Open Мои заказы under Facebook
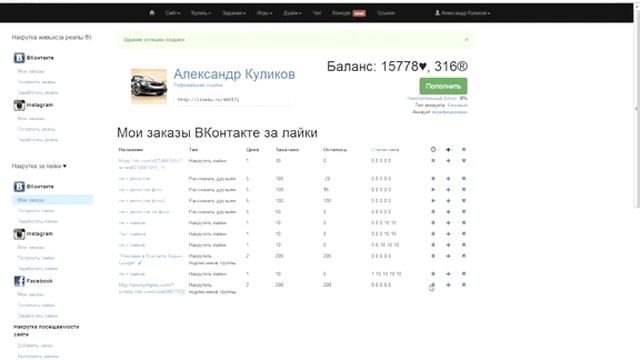The height and width of the screenshot is (360, 640). click(x=31, y=294)
